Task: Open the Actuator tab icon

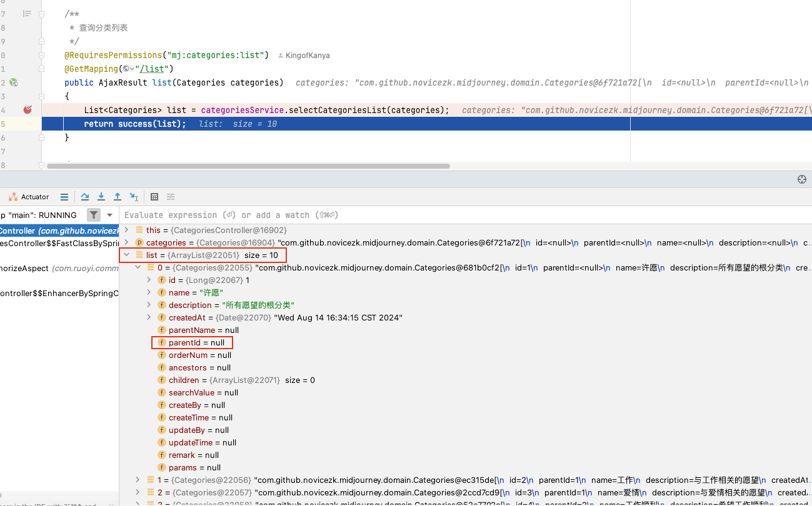Action: click(x=13, y=197)
